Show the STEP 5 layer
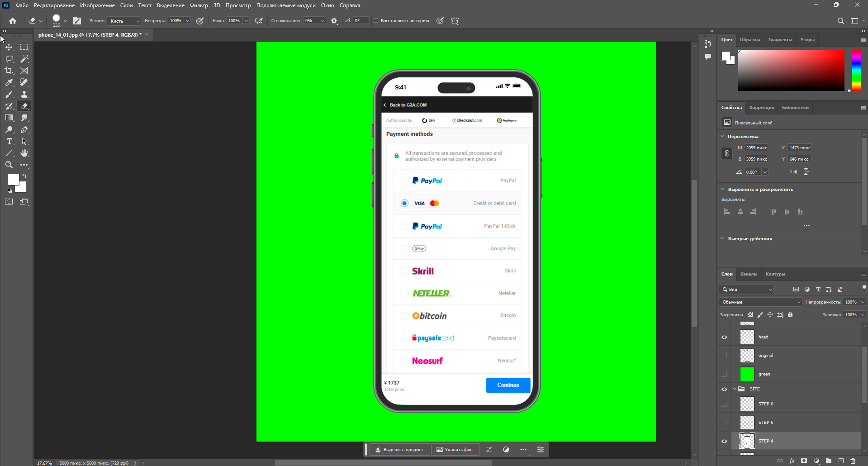Image resolution: width=868 pixels, height=466 pixels. pyautogui.click(x=724, y=423)
